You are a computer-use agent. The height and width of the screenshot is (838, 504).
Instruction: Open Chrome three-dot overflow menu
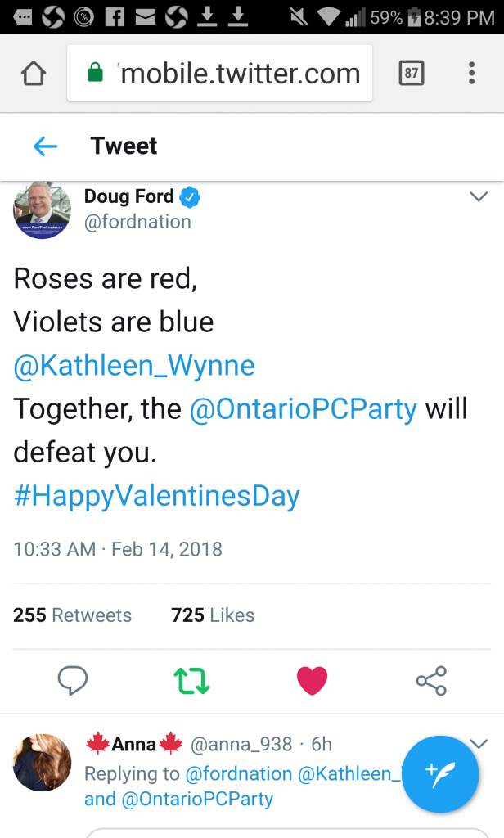pos(471,73)
